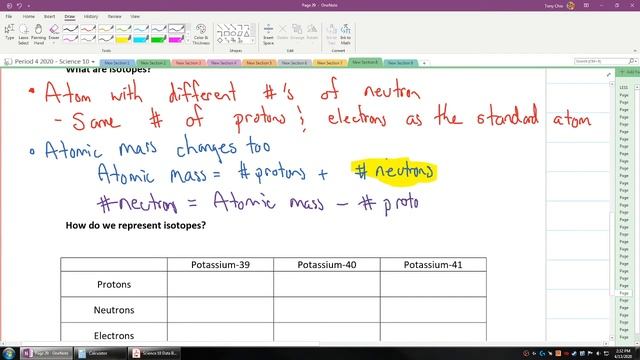Switch to Calculator in the taskbar
The height and width of the screenshot is (360, 640).
(99, 353)
